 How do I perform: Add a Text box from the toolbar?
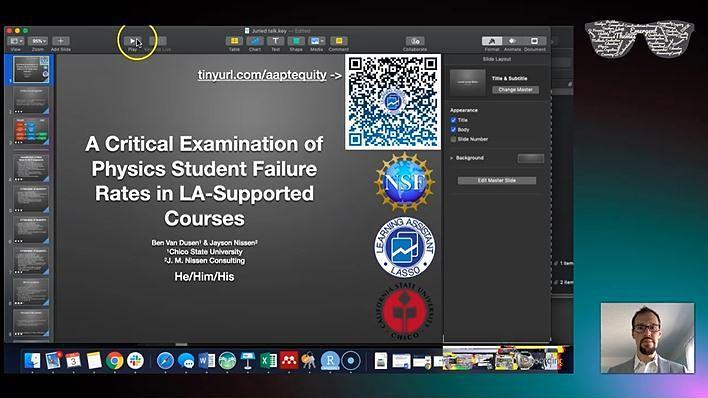(x=275, y=41)
